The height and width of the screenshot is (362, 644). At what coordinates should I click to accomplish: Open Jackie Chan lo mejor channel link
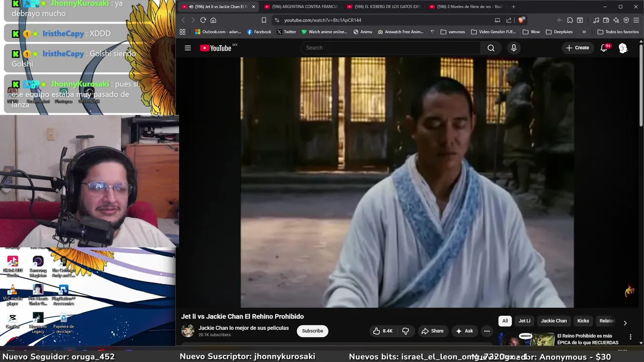244,328
